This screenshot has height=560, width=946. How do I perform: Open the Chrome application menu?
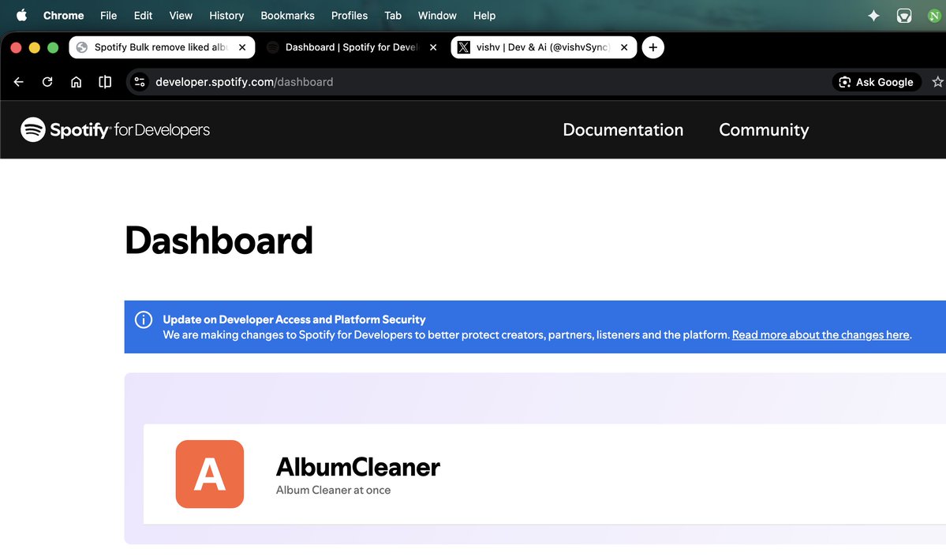pyautogui.click(x=63, y=15)
